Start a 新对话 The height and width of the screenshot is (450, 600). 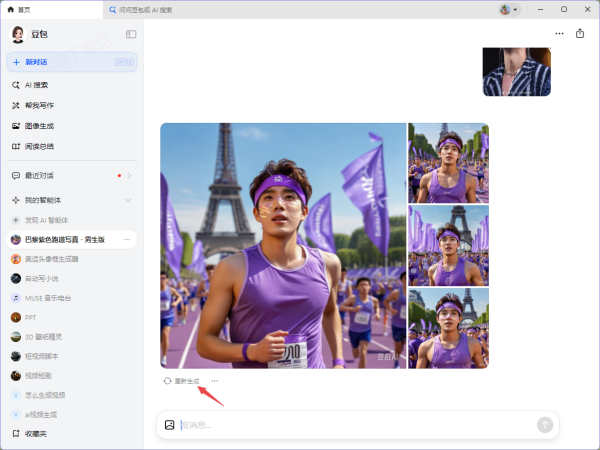[x=70, y=62]
